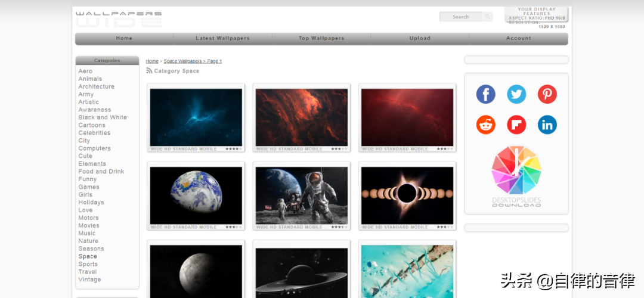Image resolution: width=644 pixels, height=298 pixels.
Task: Select the Sports category
Action: point(88,265)
